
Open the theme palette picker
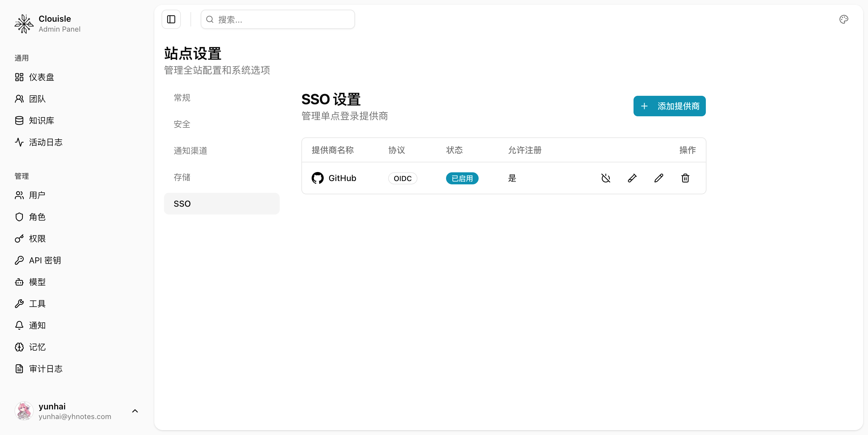tap(843, 19)
